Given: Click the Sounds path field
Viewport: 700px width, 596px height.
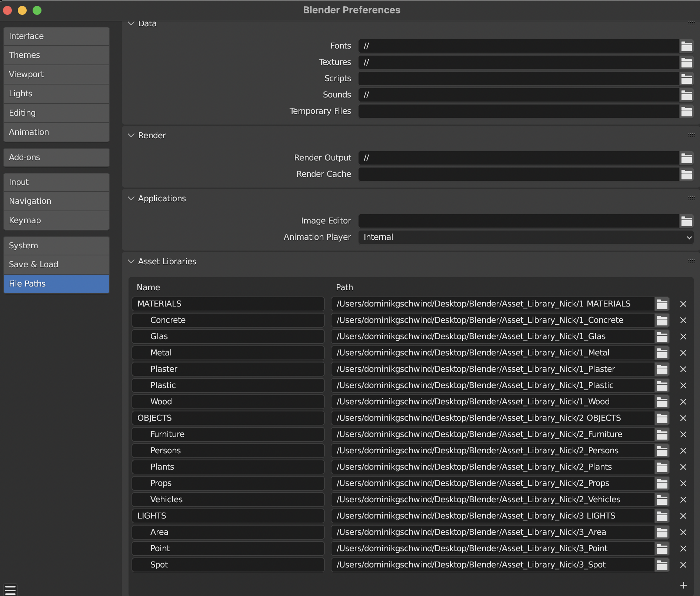Looking at the screenshot, I should pyautogui.click(x=519, y=95).
